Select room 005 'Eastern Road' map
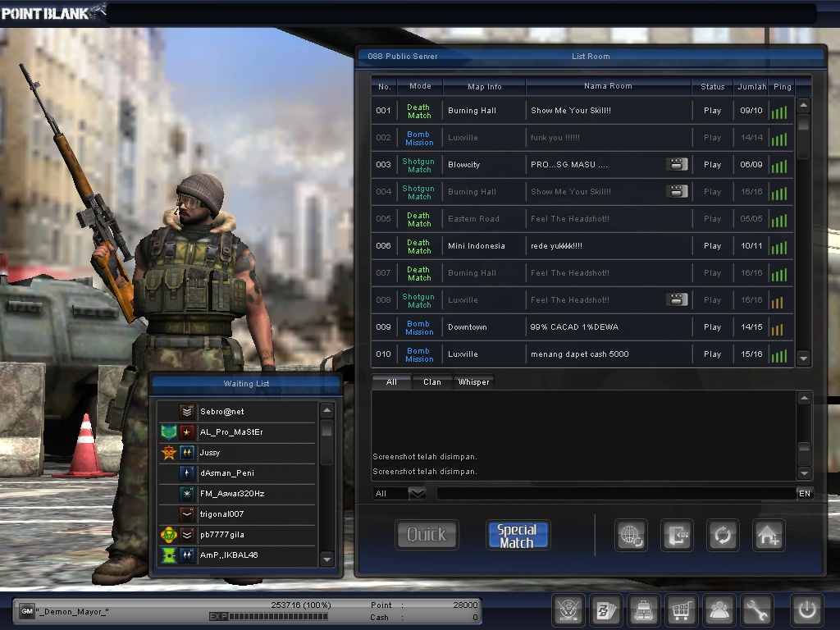The image size is (840, 630). (582, 218)
